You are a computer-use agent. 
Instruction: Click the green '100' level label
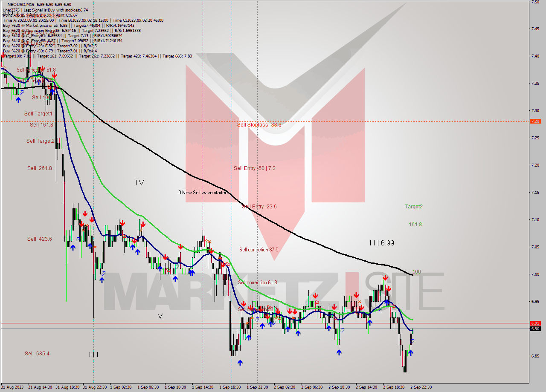417,272
